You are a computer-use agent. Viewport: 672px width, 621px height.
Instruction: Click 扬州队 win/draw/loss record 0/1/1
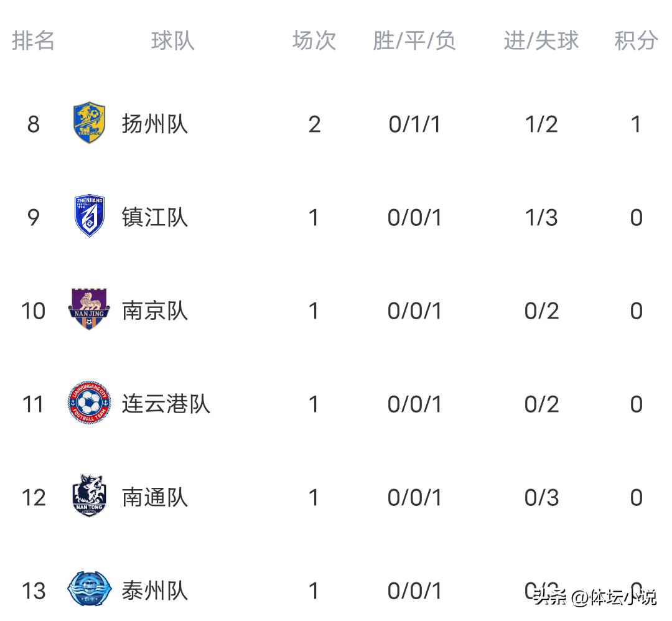tap(414, 124)
